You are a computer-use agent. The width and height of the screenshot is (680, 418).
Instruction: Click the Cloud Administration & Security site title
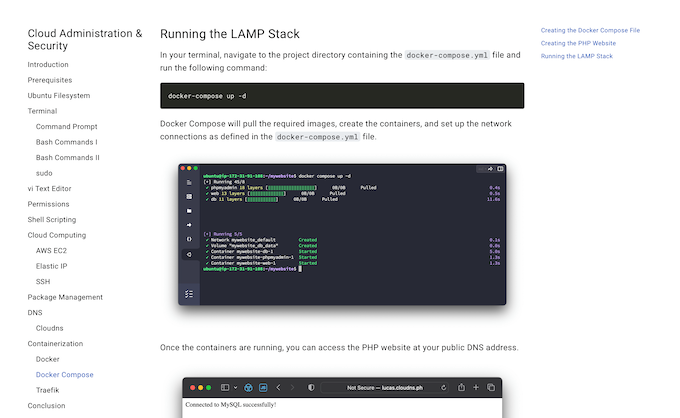[85, 39]
